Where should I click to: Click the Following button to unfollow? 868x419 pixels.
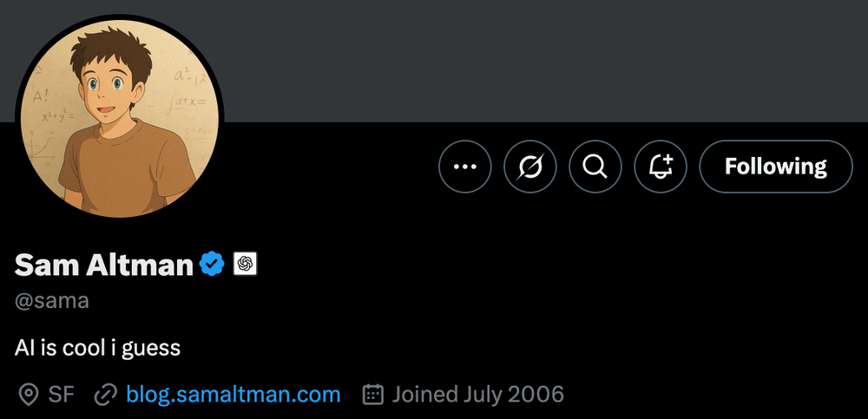click(776, 166)
